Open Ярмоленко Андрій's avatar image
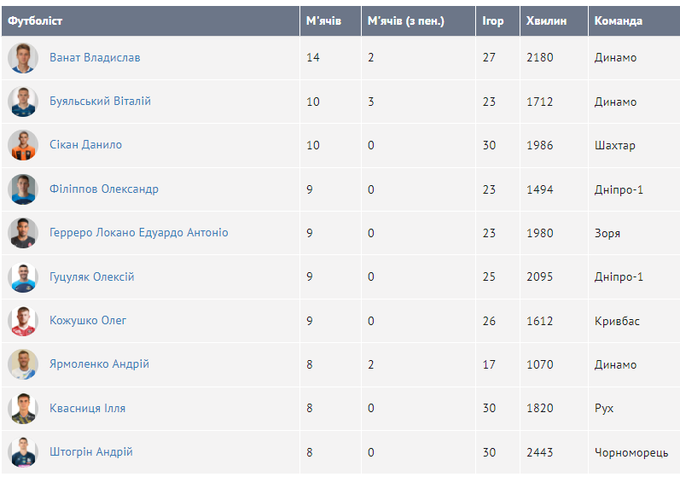This screenshot has height=477, width=680. point(23,365)
